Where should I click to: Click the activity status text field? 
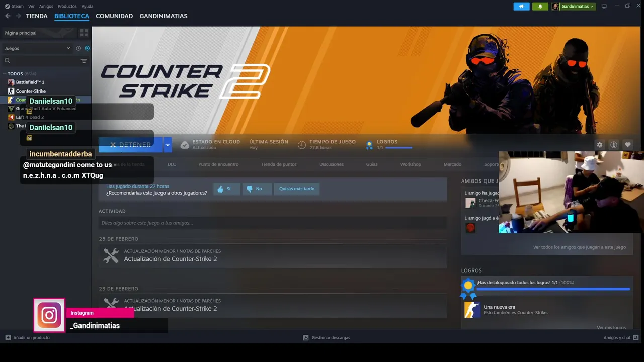[273, 223]
